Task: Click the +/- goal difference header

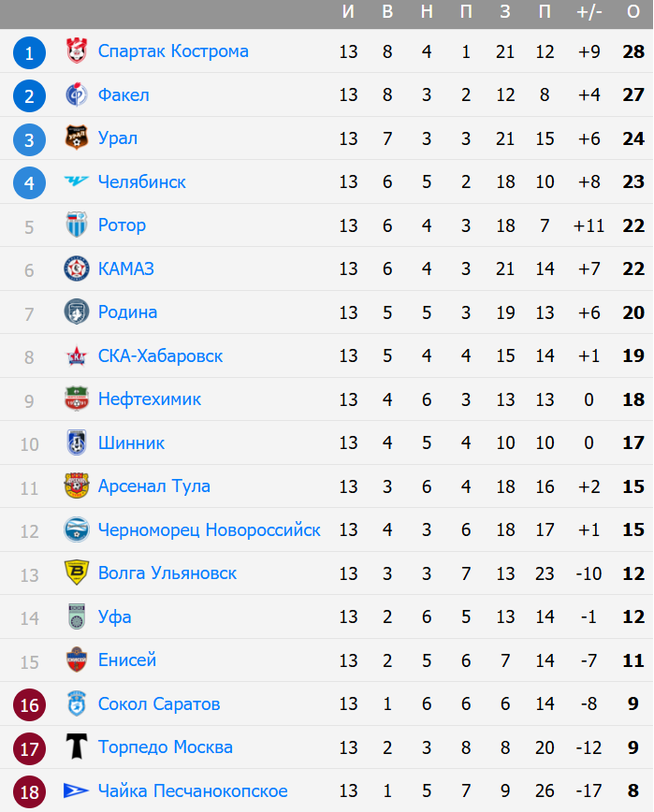Action: point(589,12)
